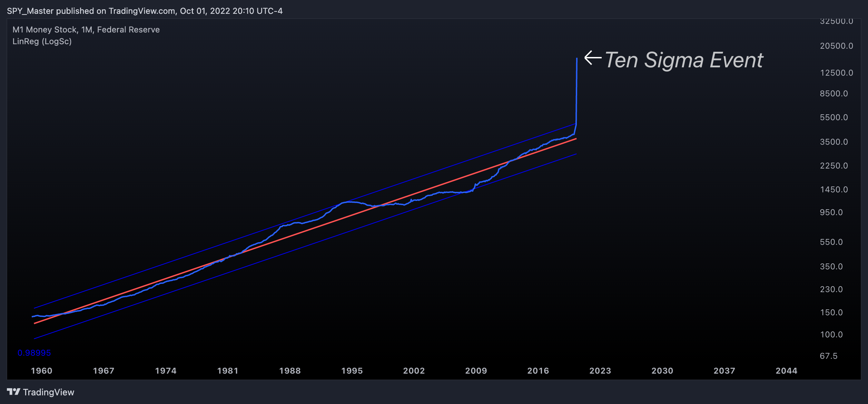Click the red regression line's right end
The image size is (868, 404).
(x=575, y=139)
